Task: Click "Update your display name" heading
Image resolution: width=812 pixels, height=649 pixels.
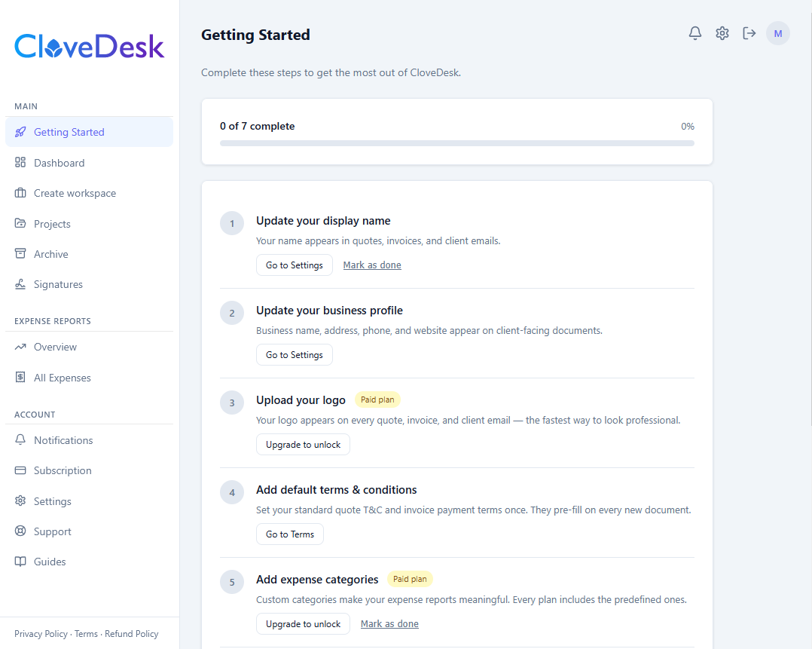Action: tap(323, 221)
